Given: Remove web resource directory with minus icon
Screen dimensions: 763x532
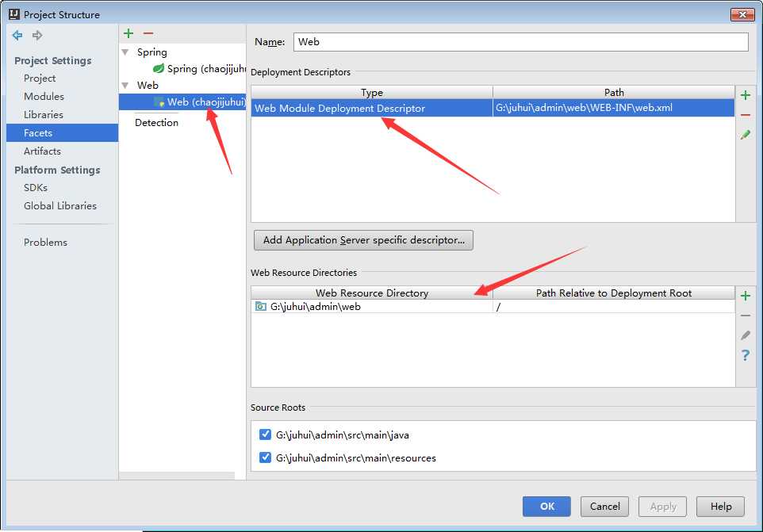Looking at the screenshot, I should tap(746, 316).
